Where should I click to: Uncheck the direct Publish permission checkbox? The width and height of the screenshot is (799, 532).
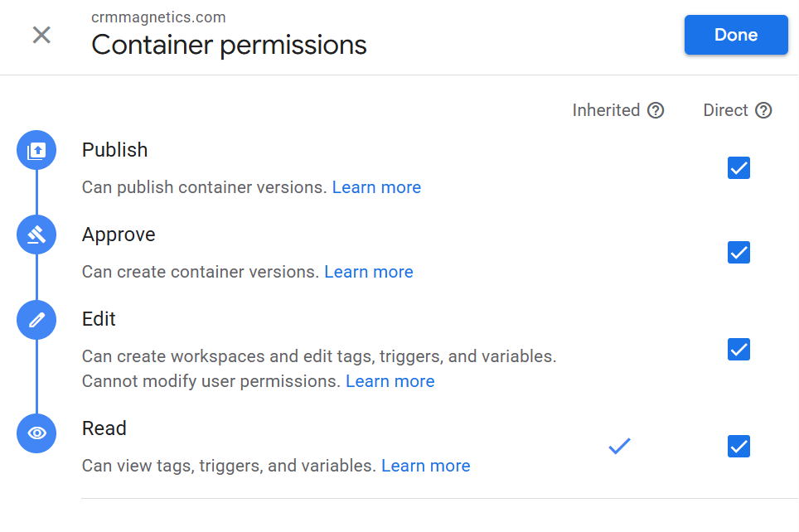coord(738,168)
